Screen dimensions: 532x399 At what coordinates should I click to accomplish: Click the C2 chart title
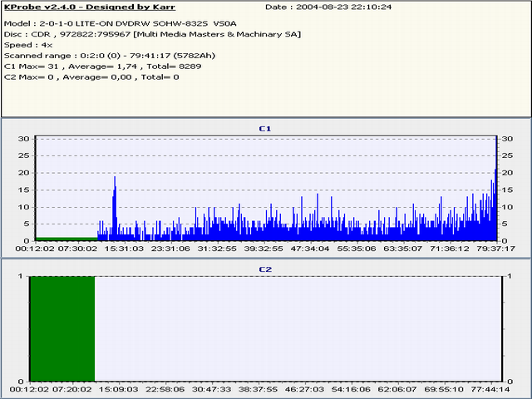coord(265,269)
